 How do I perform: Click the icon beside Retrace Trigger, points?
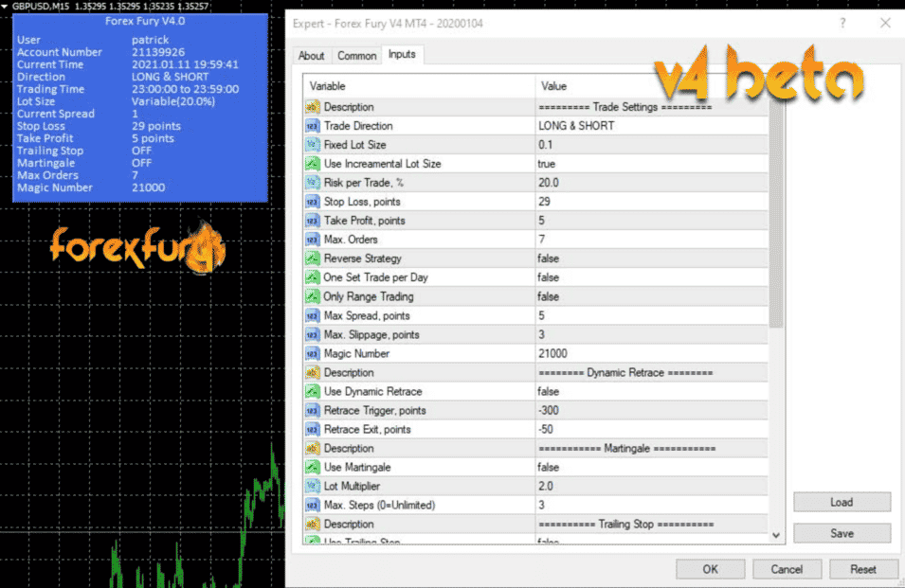point(312,410)
